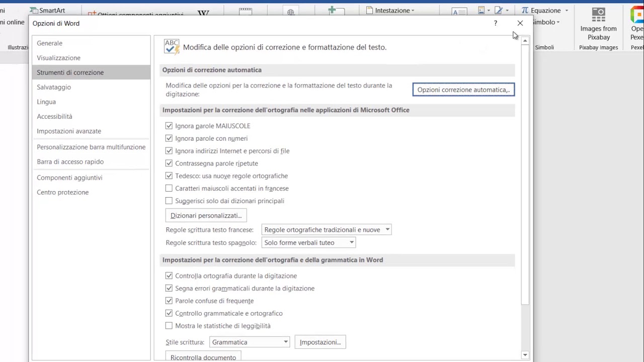Select Strumenti di correzione category

pos(91,72)
